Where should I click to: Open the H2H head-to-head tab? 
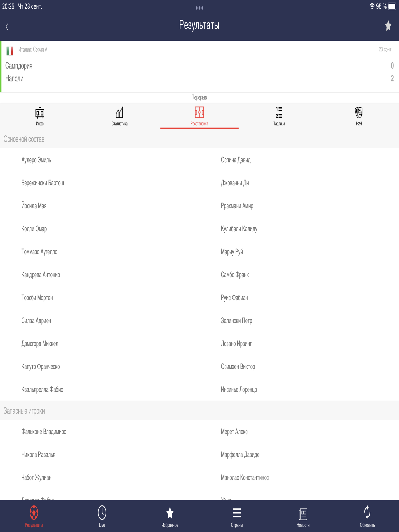click(358, 116)
